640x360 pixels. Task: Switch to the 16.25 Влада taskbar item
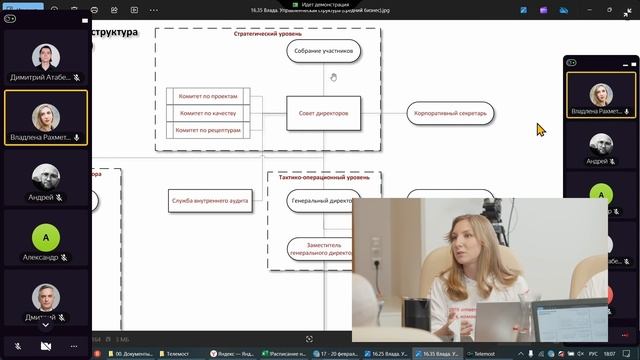[386, 354]
